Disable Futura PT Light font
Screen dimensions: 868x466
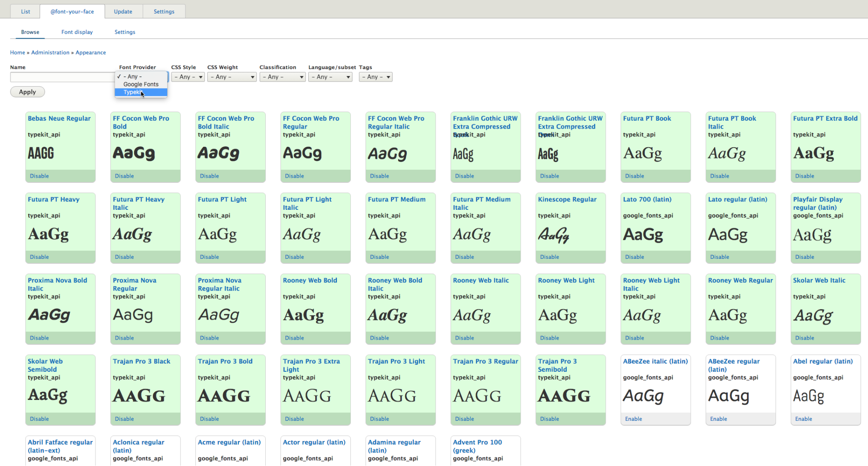tap(209, 257)
